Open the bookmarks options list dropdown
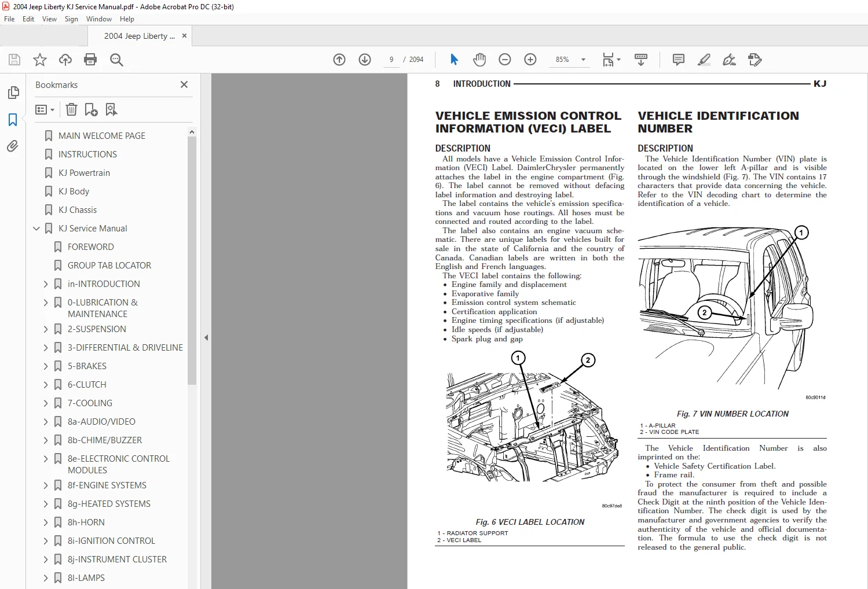The image size is (868, 589). coord(45,109)
